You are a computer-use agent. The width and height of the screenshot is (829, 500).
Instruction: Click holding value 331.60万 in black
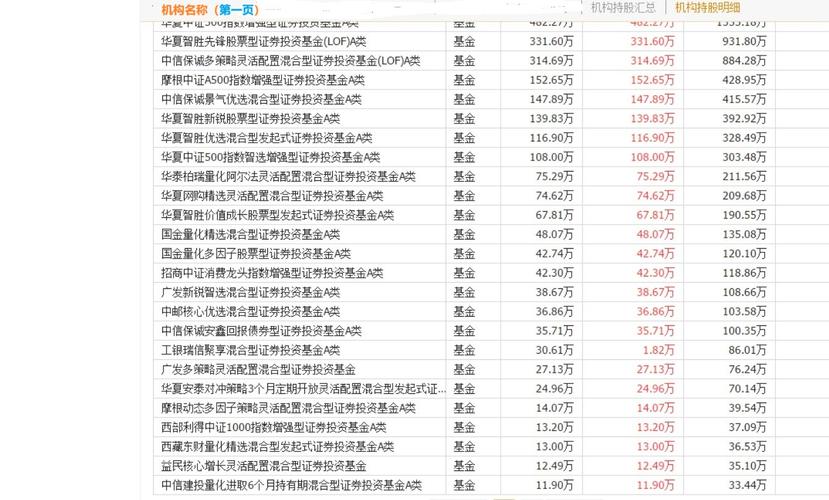point(551,41)
